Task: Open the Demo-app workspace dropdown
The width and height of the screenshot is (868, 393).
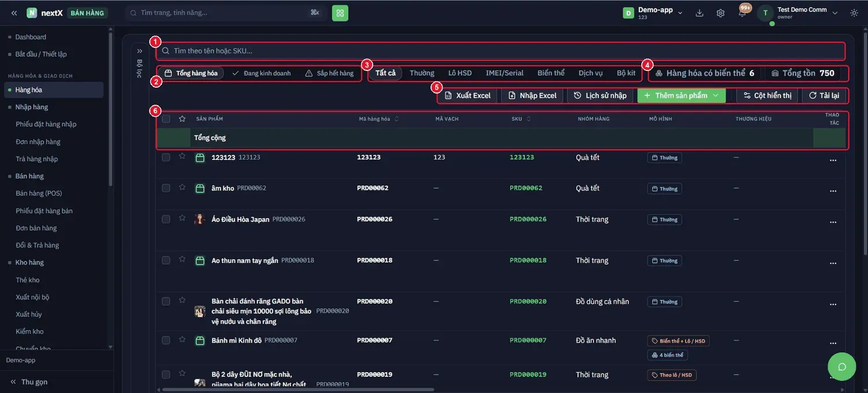Action: click(653, 13)
